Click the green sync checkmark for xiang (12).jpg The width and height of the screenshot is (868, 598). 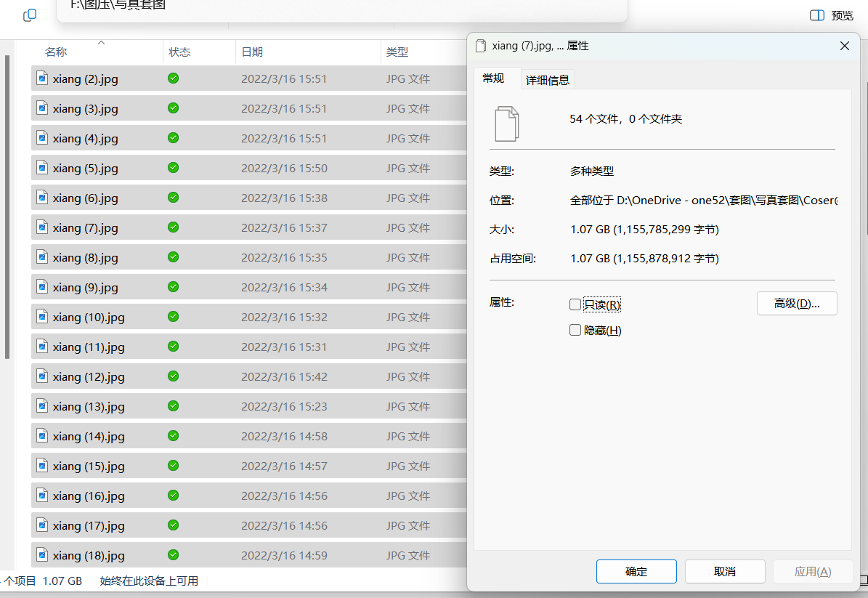point(173,376)
